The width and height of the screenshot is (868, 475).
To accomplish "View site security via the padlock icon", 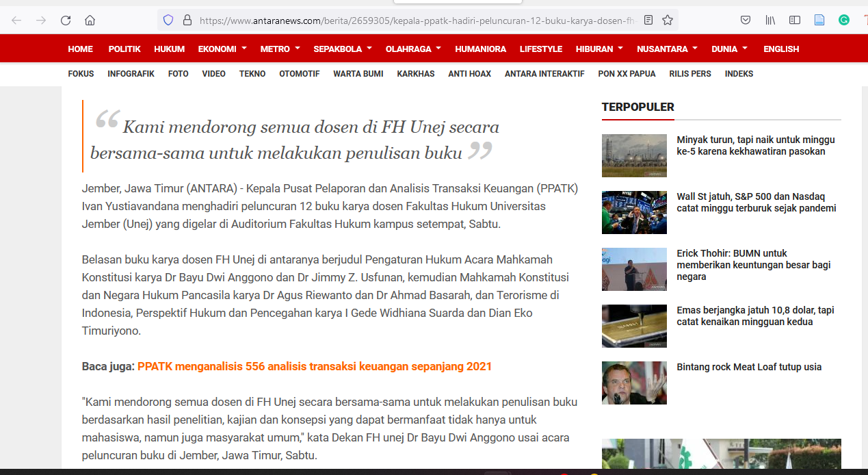I will click(x=187, y=20).
